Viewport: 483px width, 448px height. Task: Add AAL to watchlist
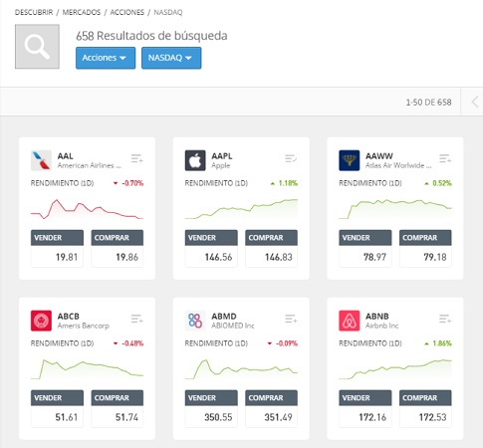(136, 158)
